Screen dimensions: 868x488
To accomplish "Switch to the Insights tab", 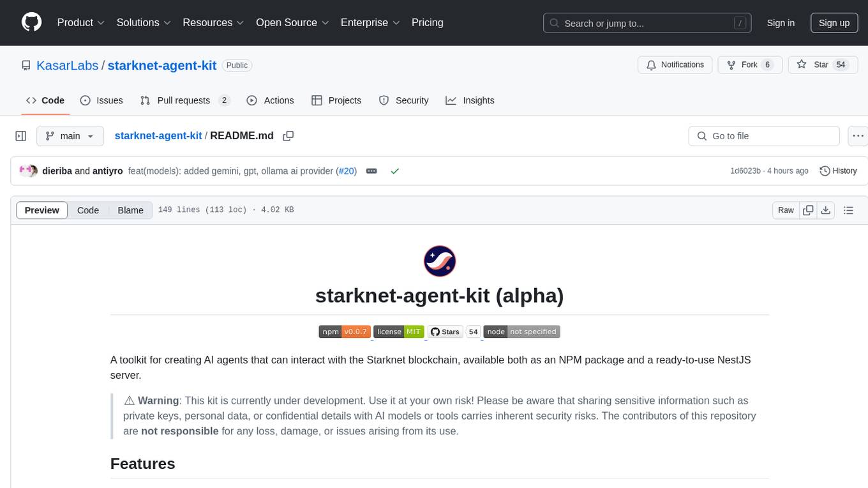I will click(470, 100).
